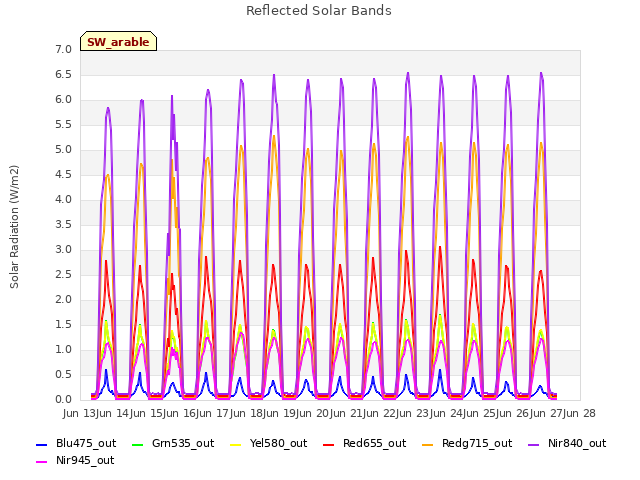Viewport: 640px width, 480px height.
Task: Click the Red655_out legend label
Action: [x=375, y=443]
